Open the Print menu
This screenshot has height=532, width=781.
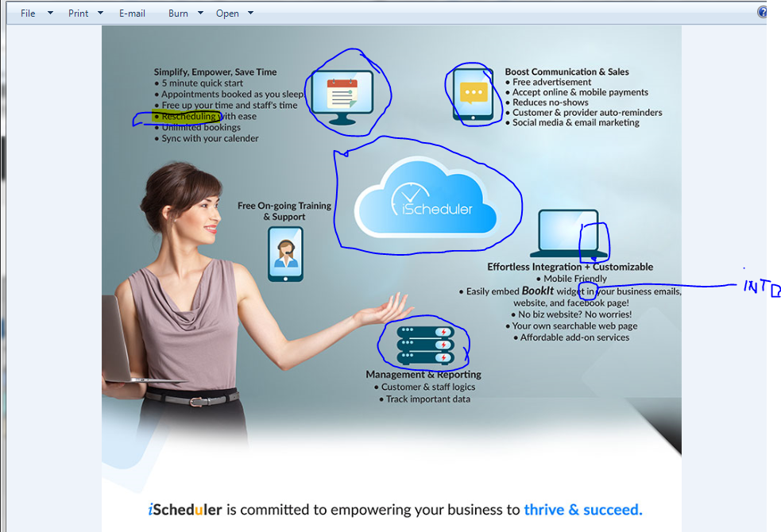78,13
